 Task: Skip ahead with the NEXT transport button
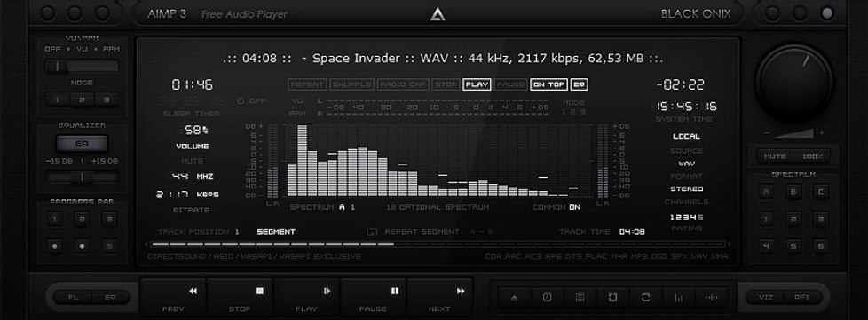[439, 298]
